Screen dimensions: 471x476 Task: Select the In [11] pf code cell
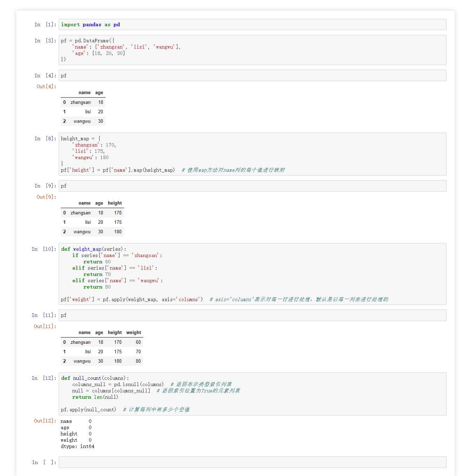(x=252, y=315)
